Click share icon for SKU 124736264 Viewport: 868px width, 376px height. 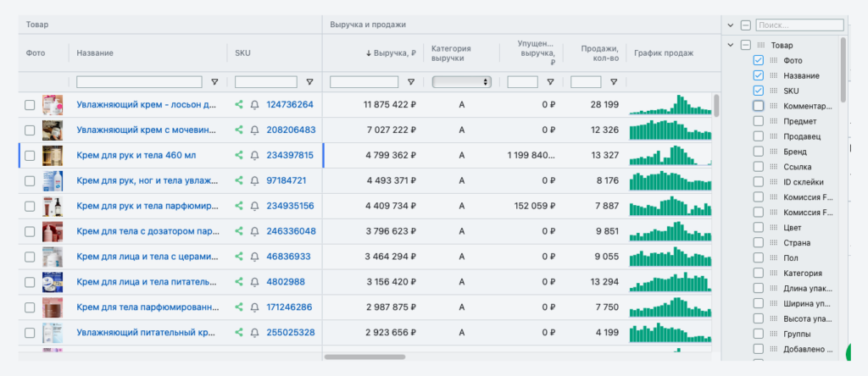239,105
